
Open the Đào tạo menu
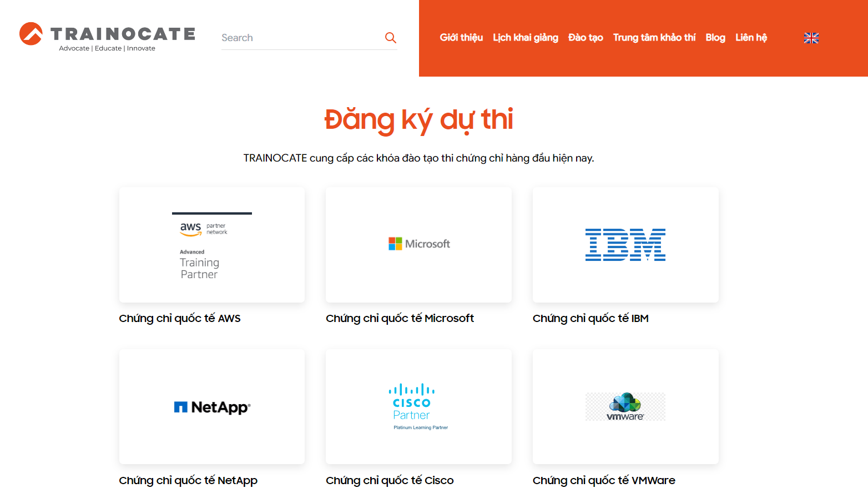[585, 38]
